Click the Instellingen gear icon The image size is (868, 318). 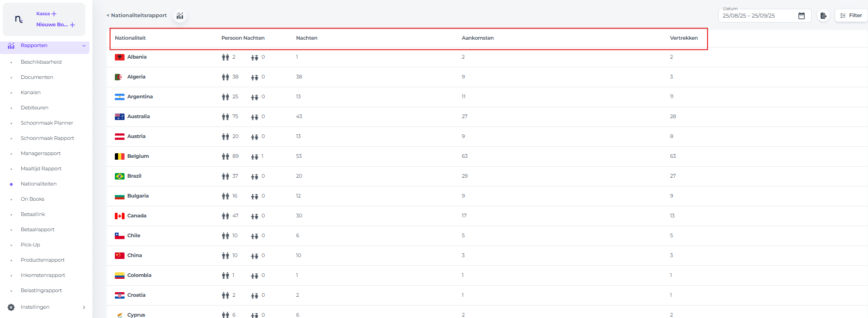(11, 307)
